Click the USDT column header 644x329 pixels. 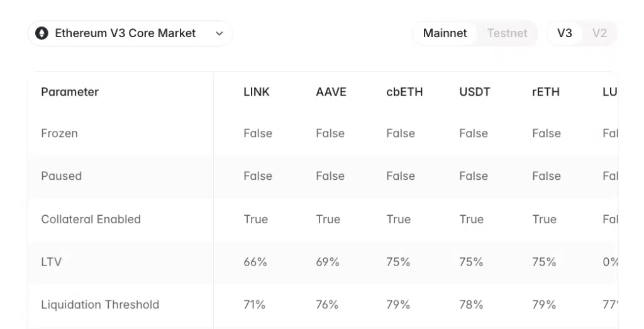pos(475,92)
